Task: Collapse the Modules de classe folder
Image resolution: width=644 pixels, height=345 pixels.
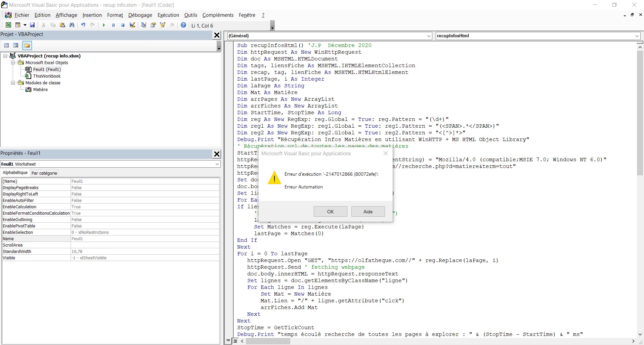Action: 13,83
